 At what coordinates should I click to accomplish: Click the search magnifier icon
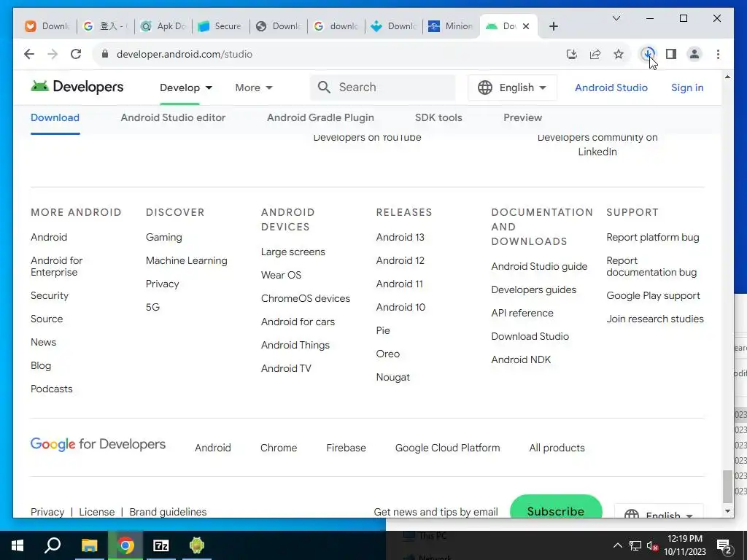pos(324,87)
